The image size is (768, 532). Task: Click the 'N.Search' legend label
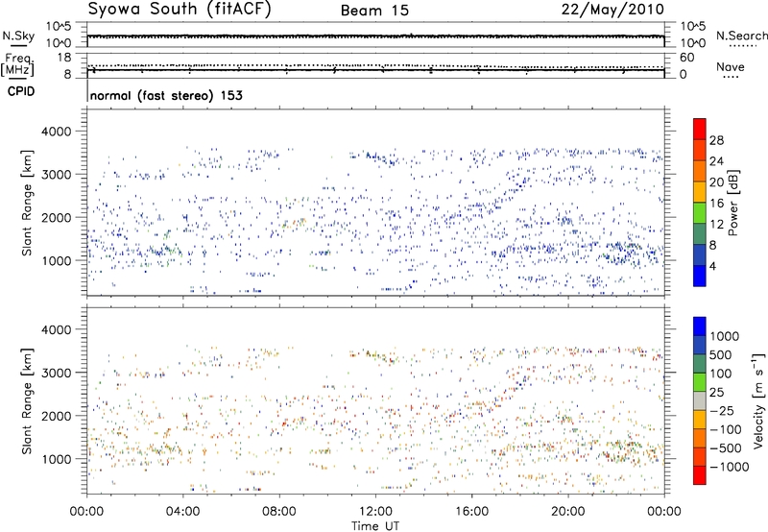(x=741, y=36)
